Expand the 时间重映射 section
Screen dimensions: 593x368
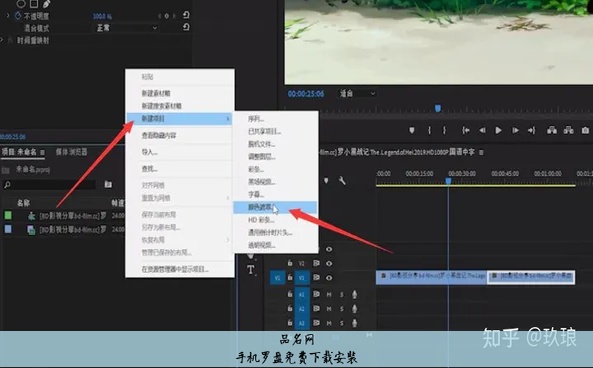coord(2,40)
